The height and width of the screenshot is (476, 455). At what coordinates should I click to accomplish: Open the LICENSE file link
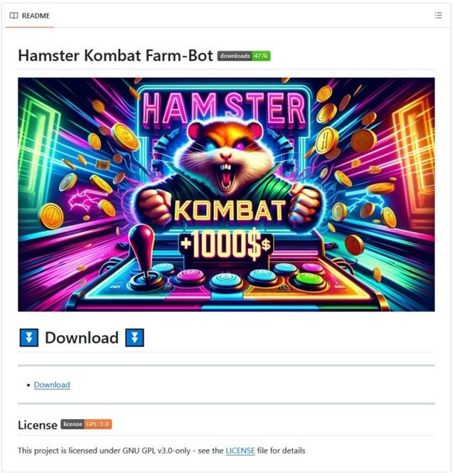tap(240, 450)
